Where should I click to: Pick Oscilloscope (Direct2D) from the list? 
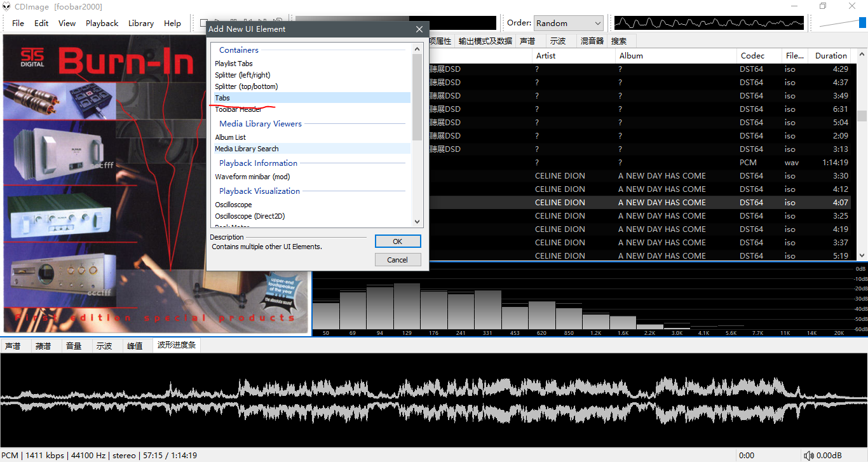pos(250,216)
